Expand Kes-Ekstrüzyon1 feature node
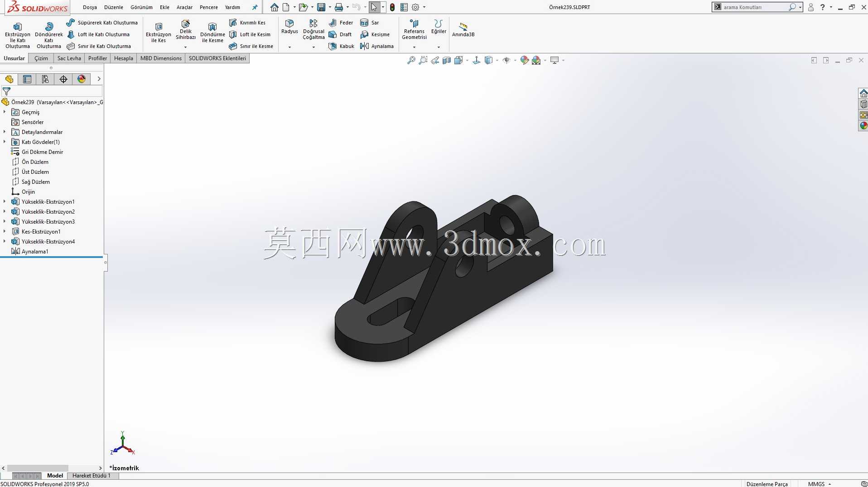This screenshot has height=487, width=868. coord(5,231)
